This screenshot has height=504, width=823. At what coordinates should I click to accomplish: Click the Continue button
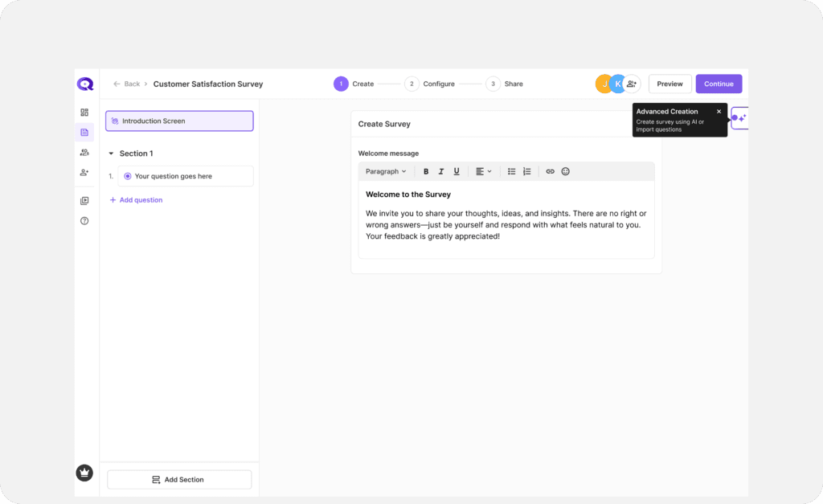tap(719, 84)
